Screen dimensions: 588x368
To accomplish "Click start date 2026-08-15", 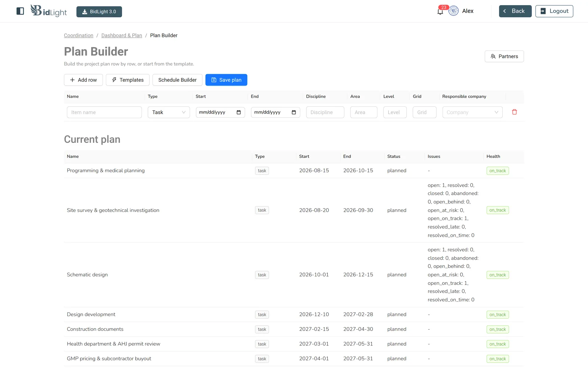I will (314, 170).
